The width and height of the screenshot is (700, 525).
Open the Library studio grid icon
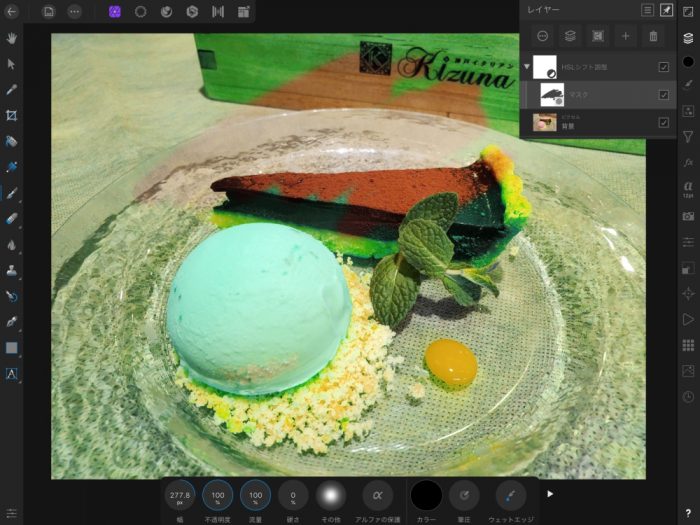pyautogui.click(x=688, y=345)
